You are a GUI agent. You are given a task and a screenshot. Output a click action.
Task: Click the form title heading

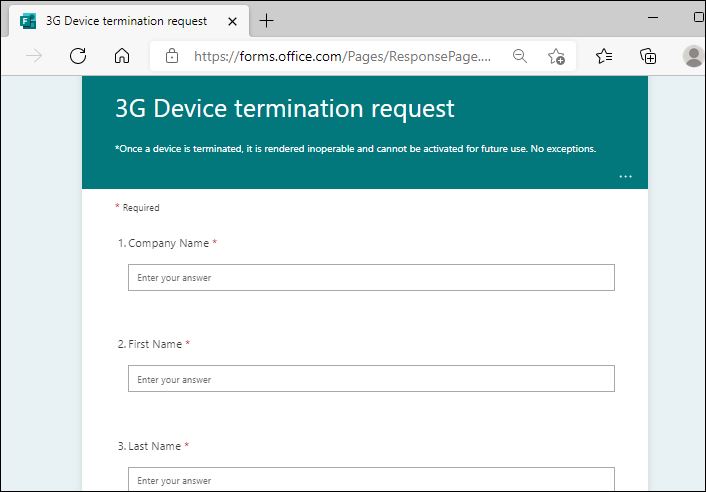285,109
